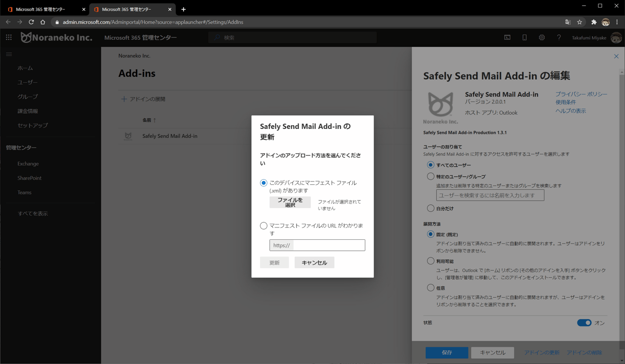Bookmark this page with the star icon
The height and width of the screenshot is (364, 625).
pyautogui.click(x=579, y=22)
